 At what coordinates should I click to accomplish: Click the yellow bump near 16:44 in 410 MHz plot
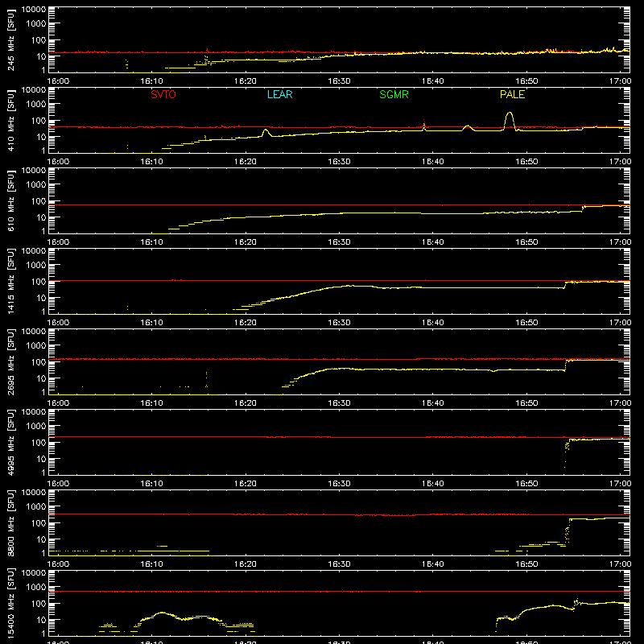[467, 128]
